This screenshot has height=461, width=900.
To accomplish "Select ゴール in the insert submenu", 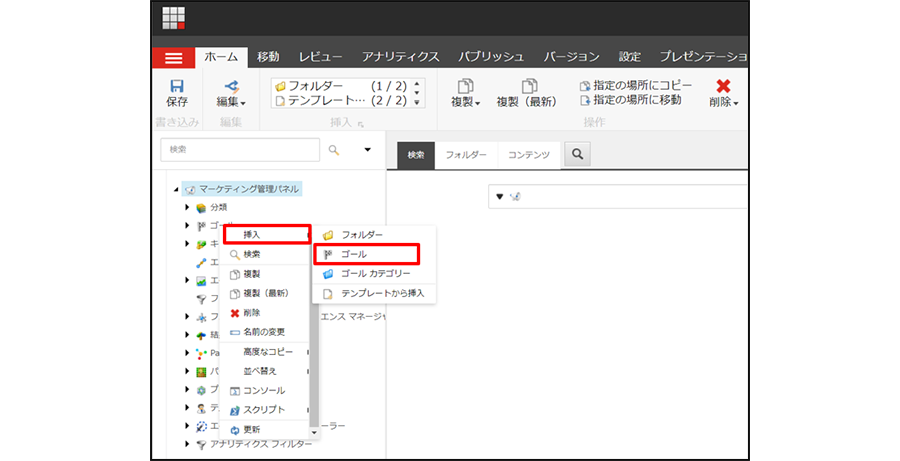I will pos(365,254).
